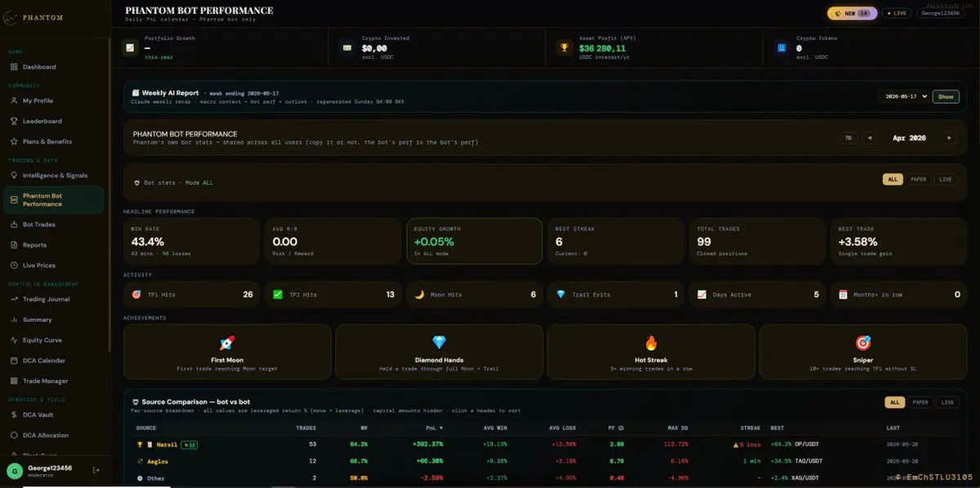Click the Narsil source row name

tap(168, 444)
